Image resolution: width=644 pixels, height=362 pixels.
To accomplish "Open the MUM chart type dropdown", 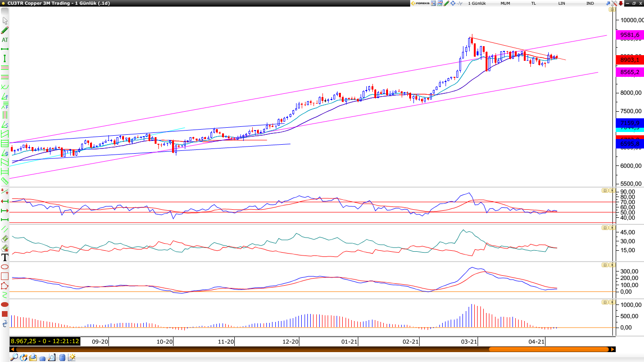I will pos(505,3).
